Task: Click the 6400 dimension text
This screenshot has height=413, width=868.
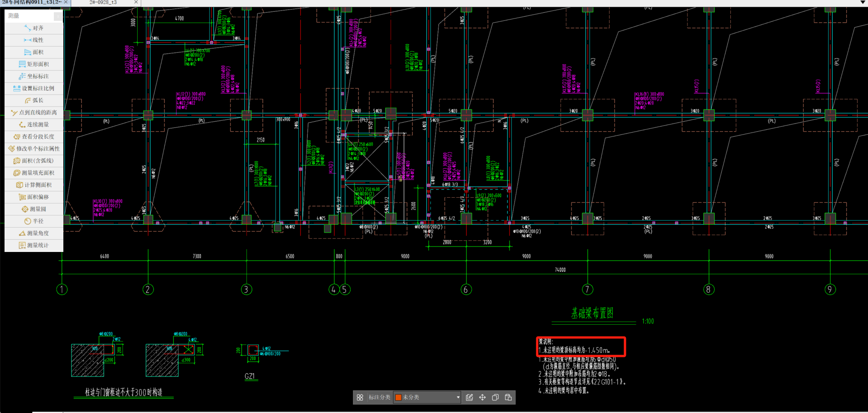Action: tap(105, 256)
